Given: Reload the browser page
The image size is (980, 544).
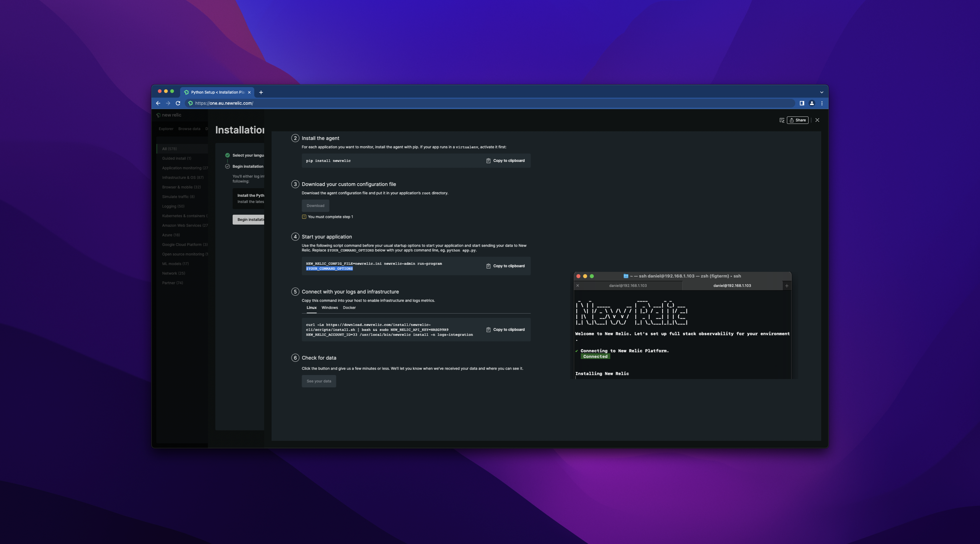Looking at the screenshot, I should tap(178, 103).
